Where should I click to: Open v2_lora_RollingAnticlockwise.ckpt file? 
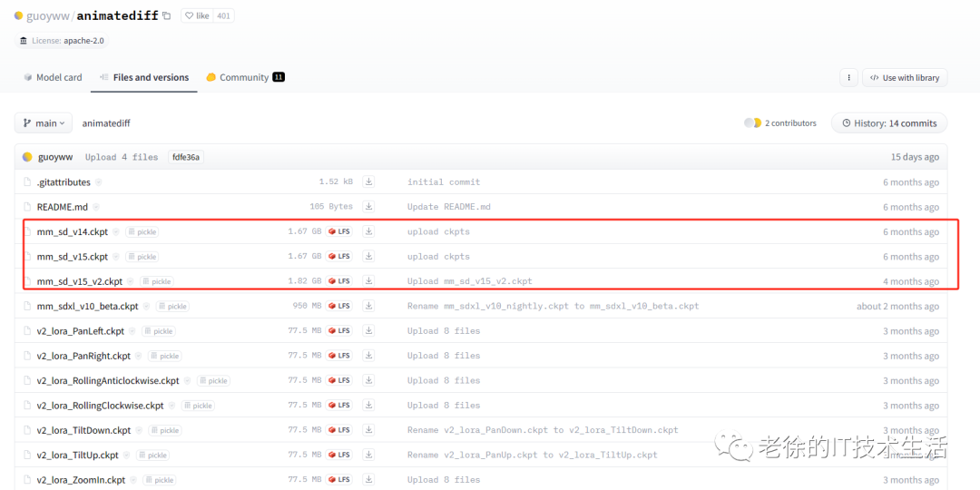[x=108, y=380]
